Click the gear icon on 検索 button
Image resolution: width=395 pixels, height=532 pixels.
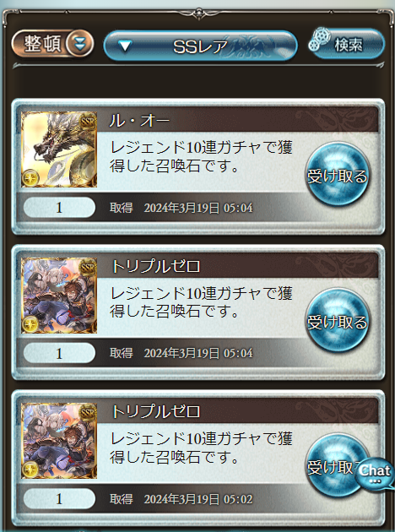320,39
